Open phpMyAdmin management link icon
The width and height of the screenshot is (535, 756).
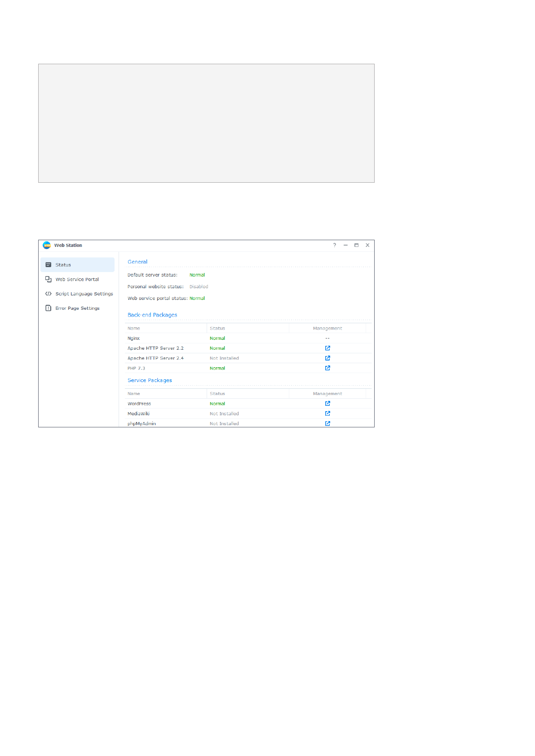pyautogui.click(x=327, y=423)
